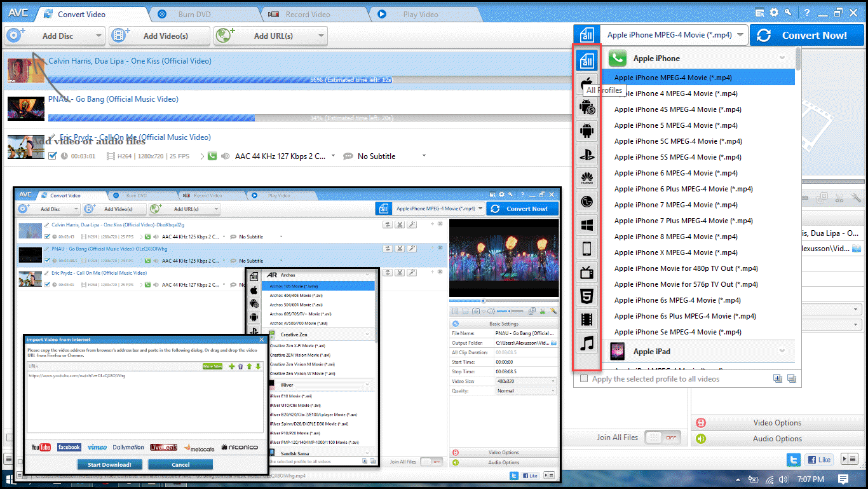Screen dimensions: 868x489
Task: Switch to the Burn DVD tab in main window
Action: tap(204, 14)
